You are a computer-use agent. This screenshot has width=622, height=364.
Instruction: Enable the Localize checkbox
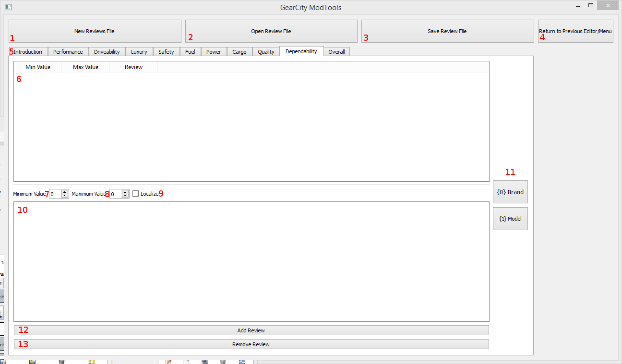(136, 194)
